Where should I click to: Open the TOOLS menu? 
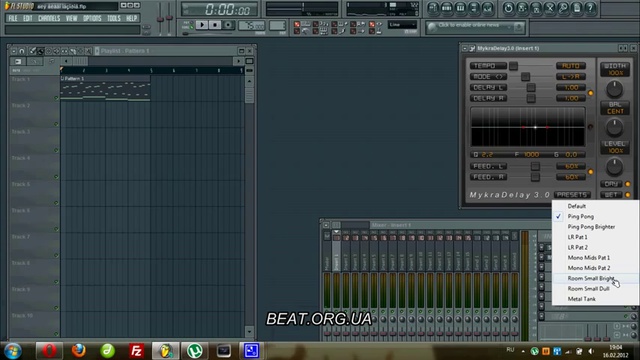[114, 18]
